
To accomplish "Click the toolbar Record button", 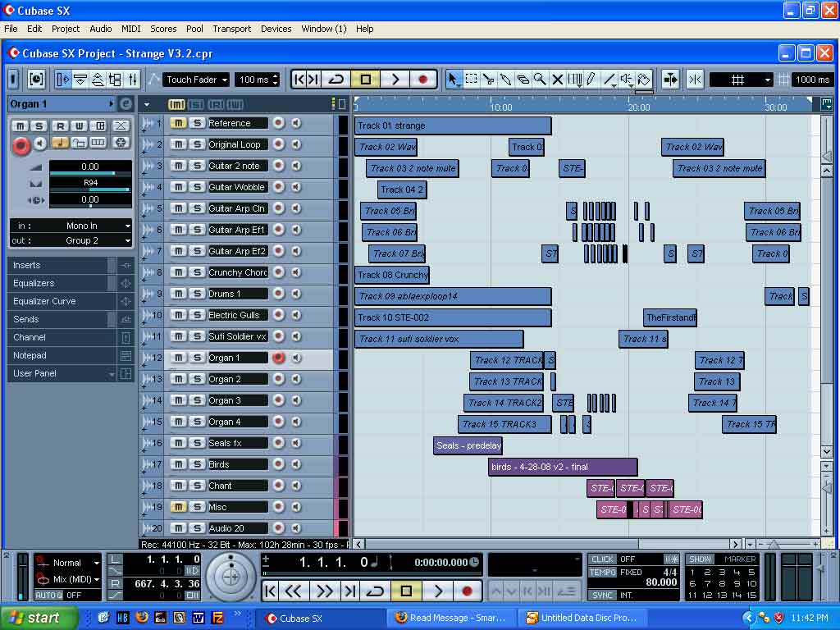I will point(422,80).
